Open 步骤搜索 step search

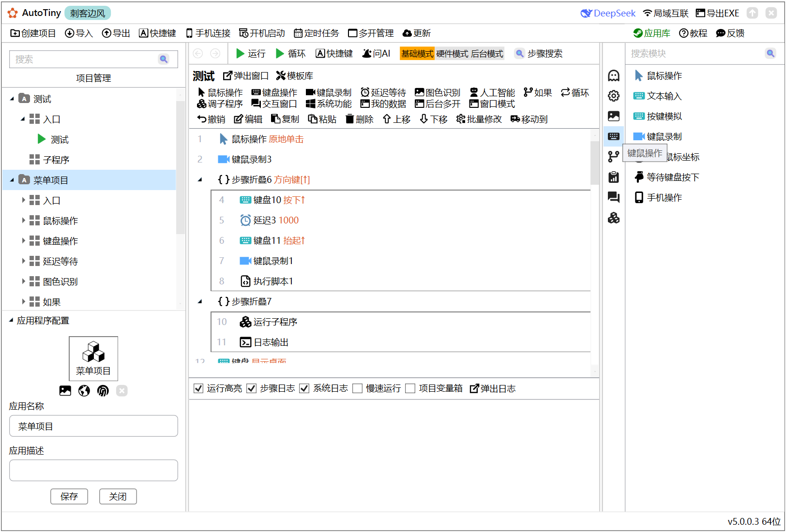point(539,54)
